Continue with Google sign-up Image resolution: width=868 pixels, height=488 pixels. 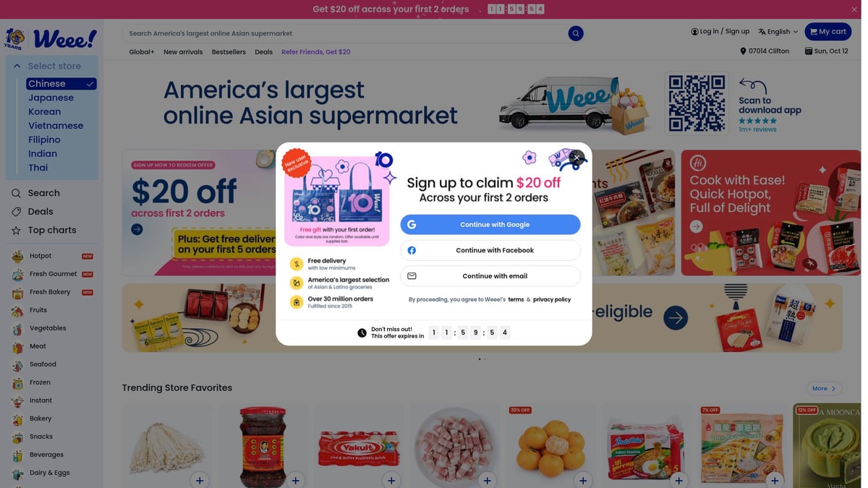point(490,225)
